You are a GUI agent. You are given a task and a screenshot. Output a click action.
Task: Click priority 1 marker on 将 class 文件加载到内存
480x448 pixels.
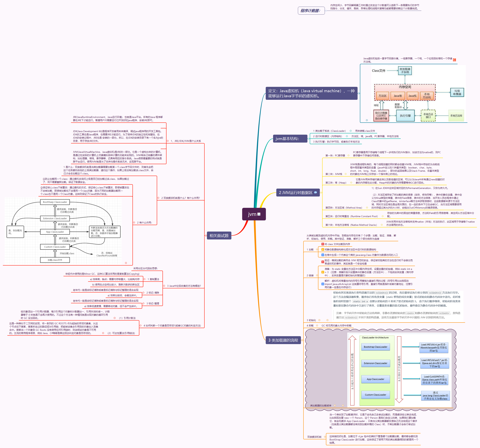click(323, 244)
